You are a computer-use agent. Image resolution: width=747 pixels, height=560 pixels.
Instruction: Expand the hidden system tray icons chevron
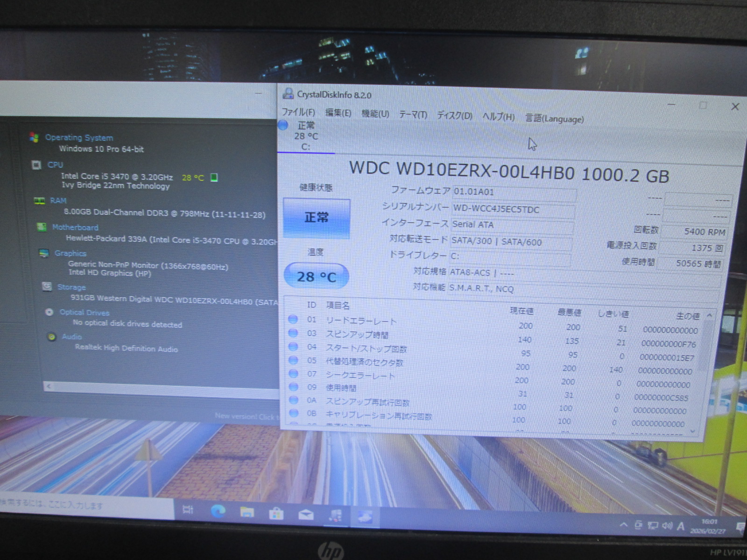tap(623, 525)
